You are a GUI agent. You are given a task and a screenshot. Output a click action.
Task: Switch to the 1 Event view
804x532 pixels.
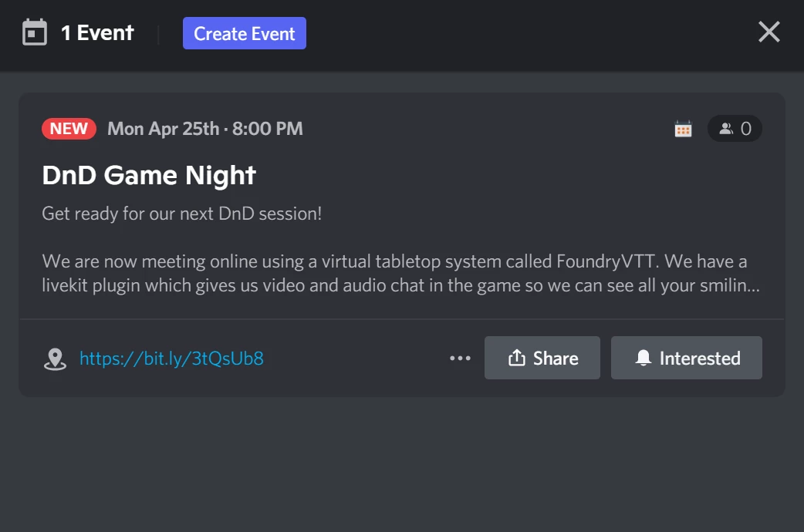click(96, 32)
